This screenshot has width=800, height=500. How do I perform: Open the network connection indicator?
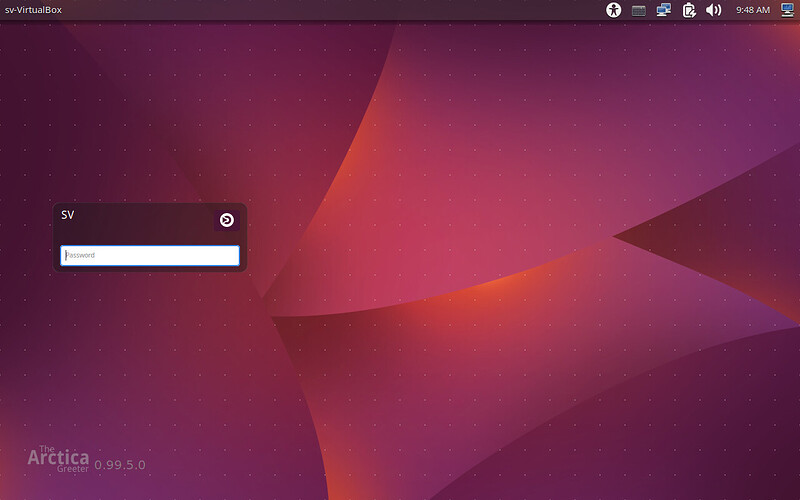coord(663,10)
